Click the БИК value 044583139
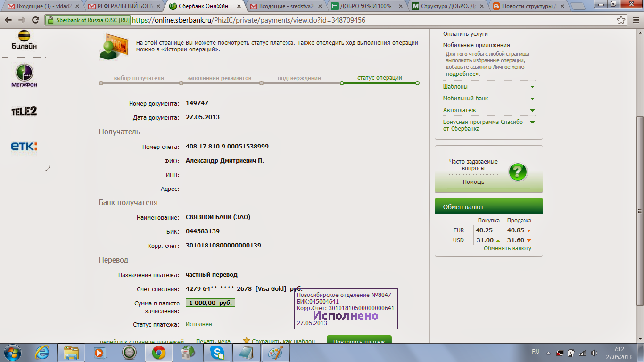The height and width of the screenshot is (362, 644). pyautogui.click(x=203, y=231)
